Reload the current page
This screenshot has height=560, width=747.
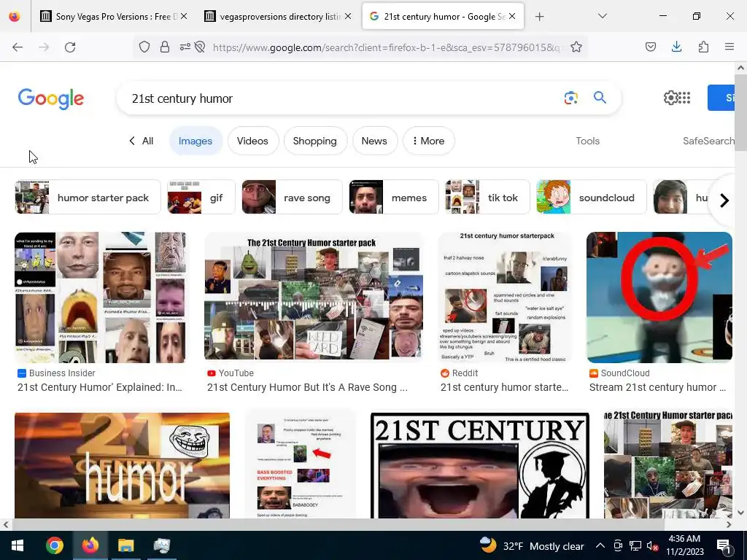[x=70, y=47]
